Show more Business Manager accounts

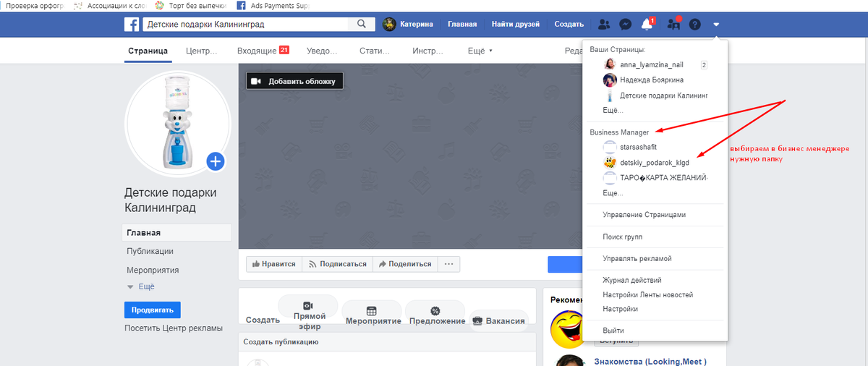click(x=613, y=193)
